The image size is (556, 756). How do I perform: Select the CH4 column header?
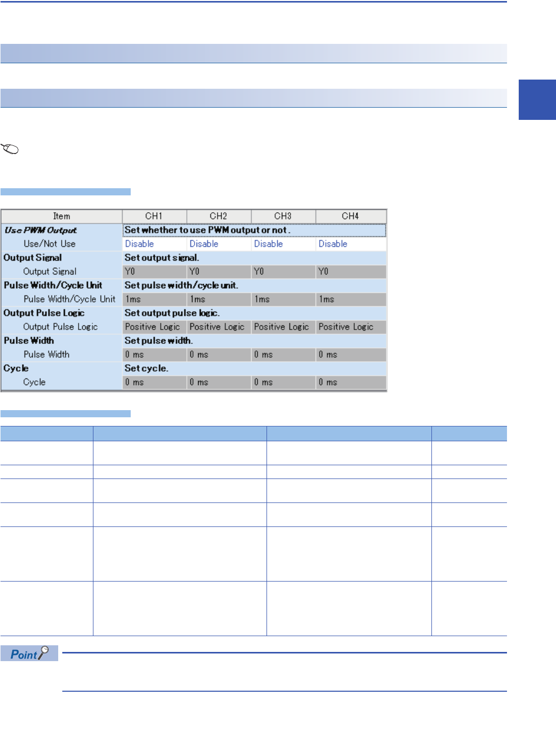351,216
